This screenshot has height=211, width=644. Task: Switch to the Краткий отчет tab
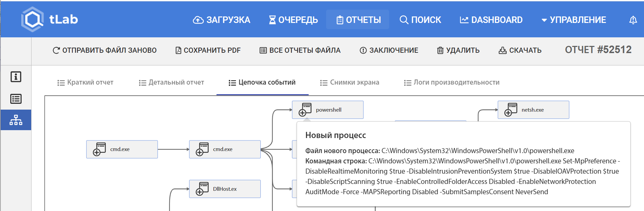[x=85, y=83]
